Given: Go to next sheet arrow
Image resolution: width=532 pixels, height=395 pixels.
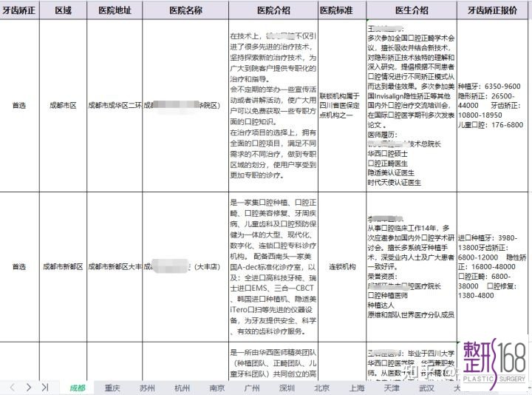Looking at the screenshot, I should pyautogui.click(x=29, y=387).
